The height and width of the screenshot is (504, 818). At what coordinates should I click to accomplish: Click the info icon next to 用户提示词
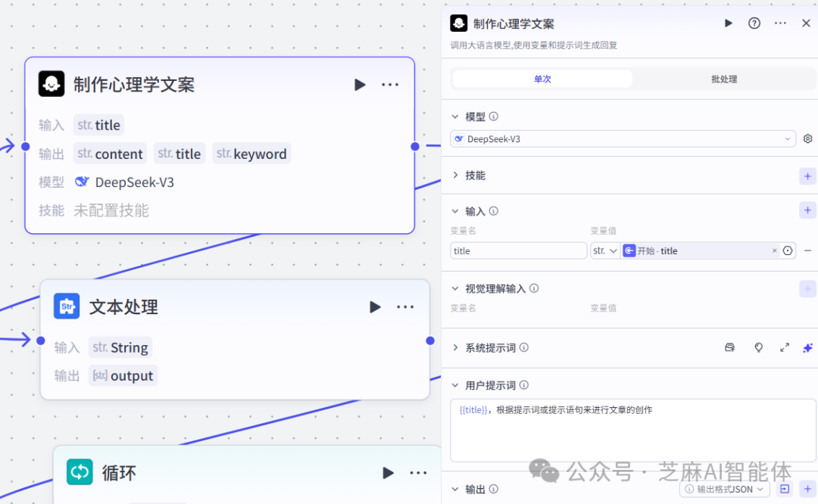click(524, 384)
